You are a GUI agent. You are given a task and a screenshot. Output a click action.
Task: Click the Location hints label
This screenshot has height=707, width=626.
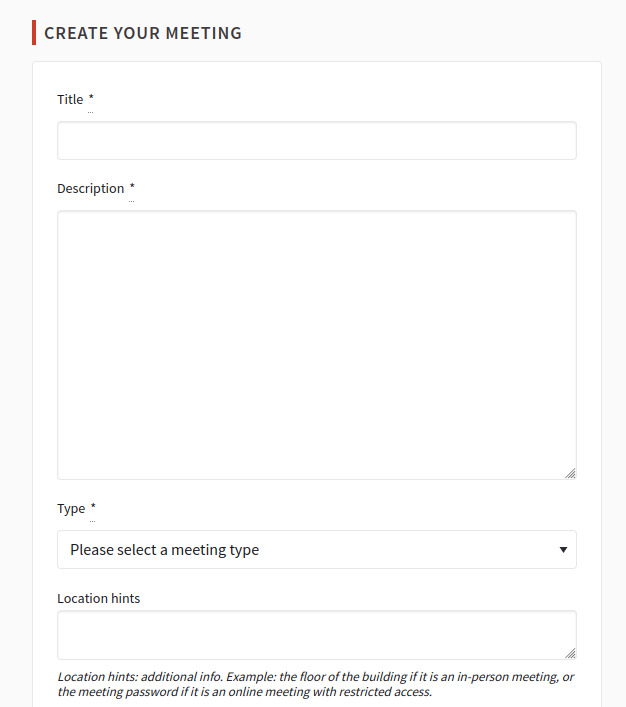99,598
